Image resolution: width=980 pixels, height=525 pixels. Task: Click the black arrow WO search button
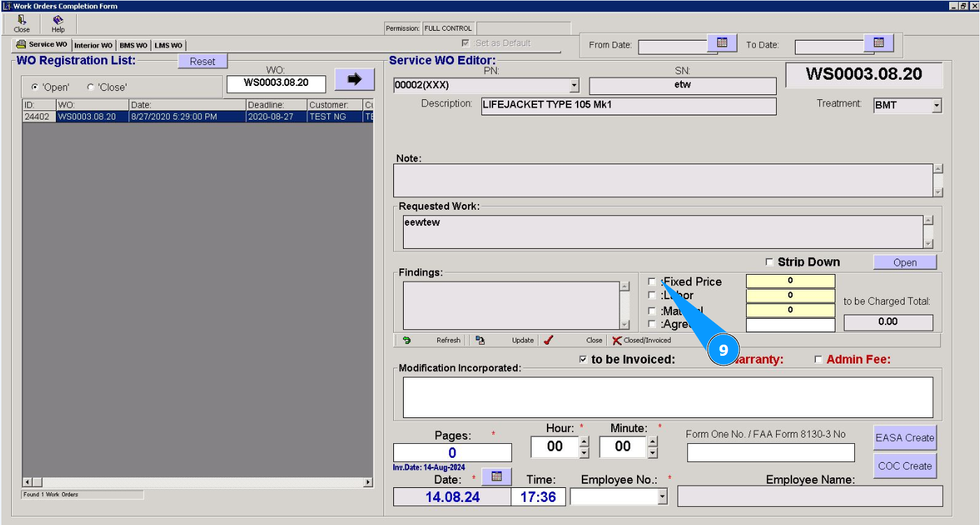point(354,79)
